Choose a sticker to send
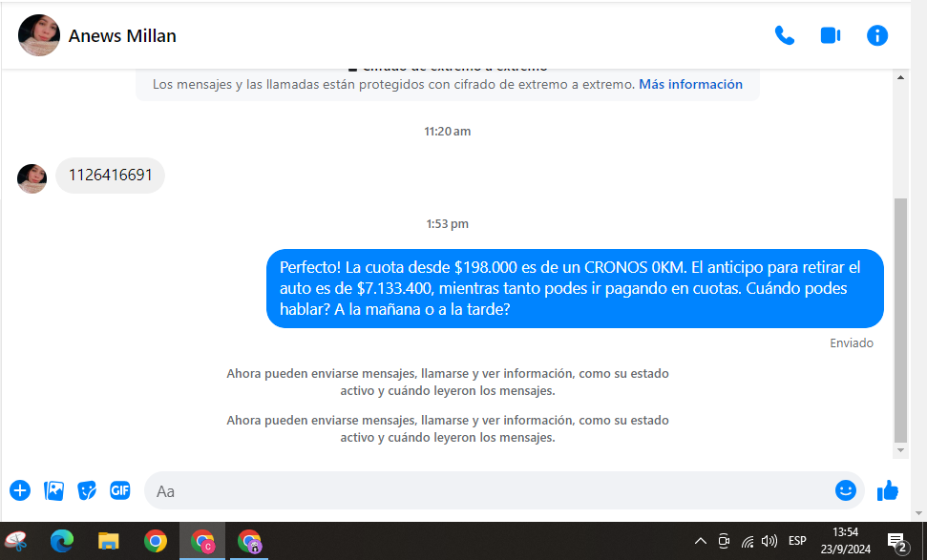This screenshot has height=560, width=927. (x=87, y=490)
